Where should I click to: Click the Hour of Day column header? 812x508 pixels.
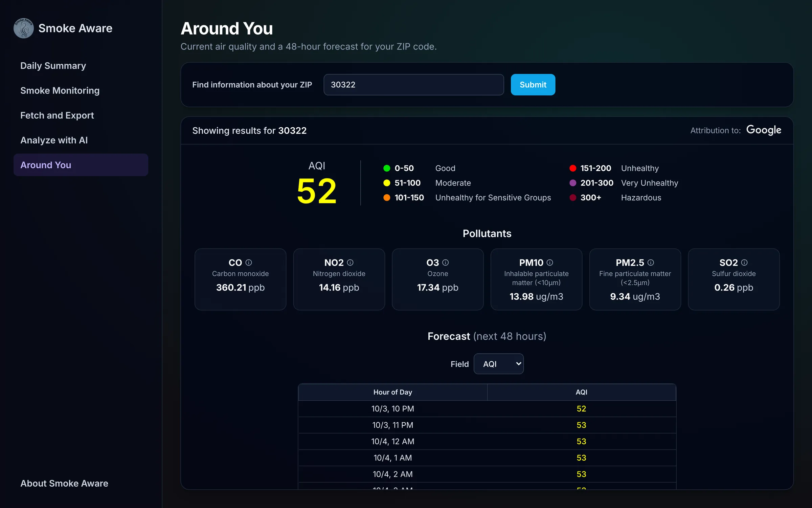(392, 392)
